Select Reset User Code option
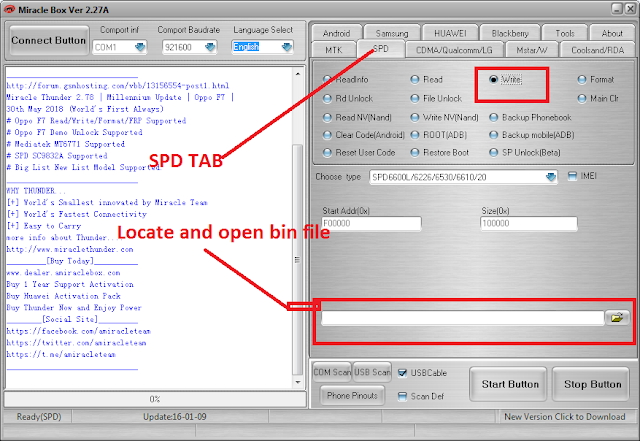 pyautogui.click(x=327, y=152)
